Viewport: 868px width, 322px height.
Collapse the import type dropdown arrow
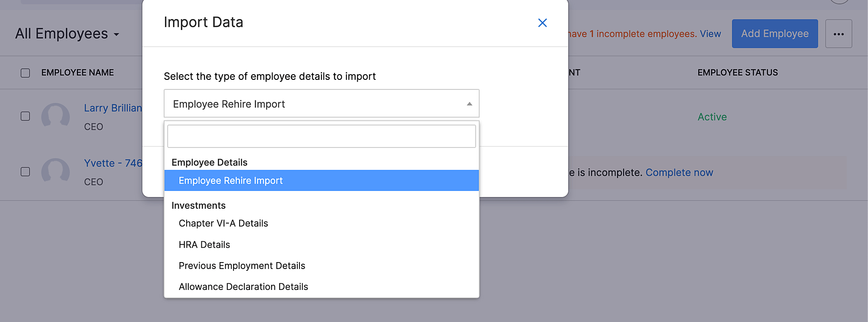pyautogui.click(x=469, y=104)
